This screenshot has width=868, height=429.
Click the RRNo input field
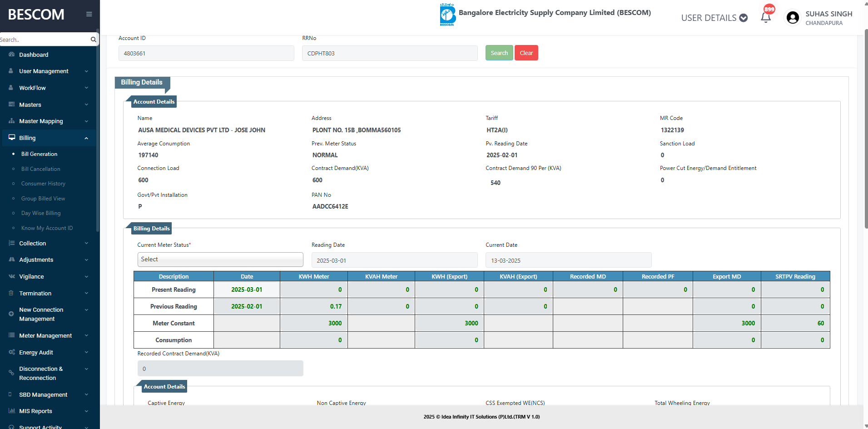click(x=390, y=53)
